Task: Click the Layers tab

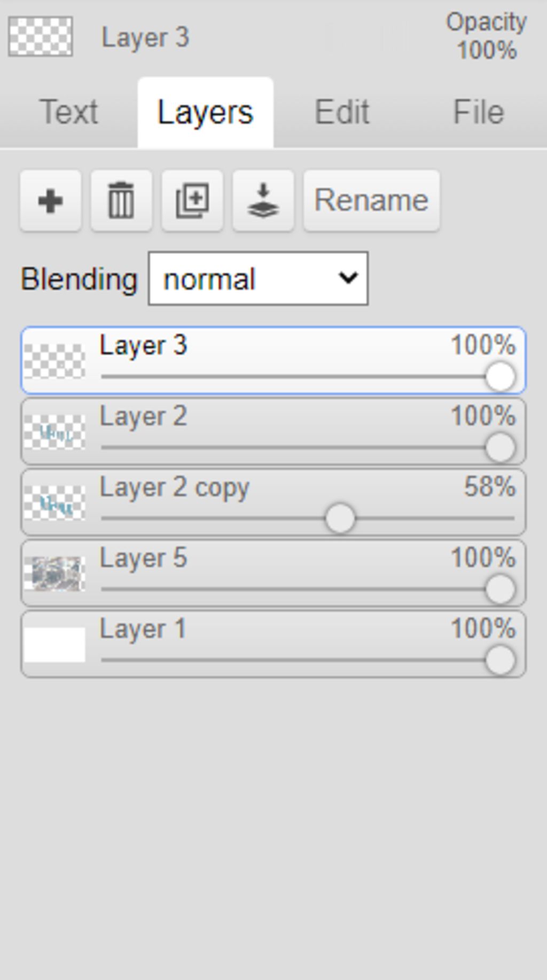Action: coord(206,112)
